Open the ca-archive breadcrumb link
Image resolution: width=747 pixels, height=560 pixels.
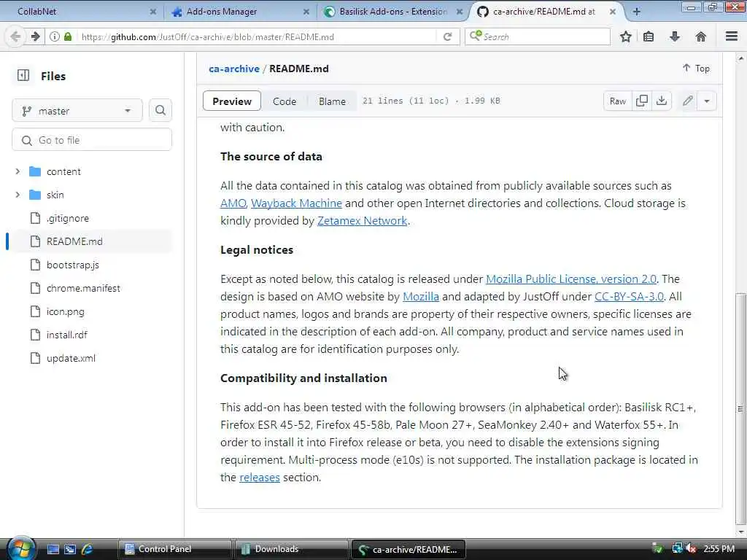234,69
